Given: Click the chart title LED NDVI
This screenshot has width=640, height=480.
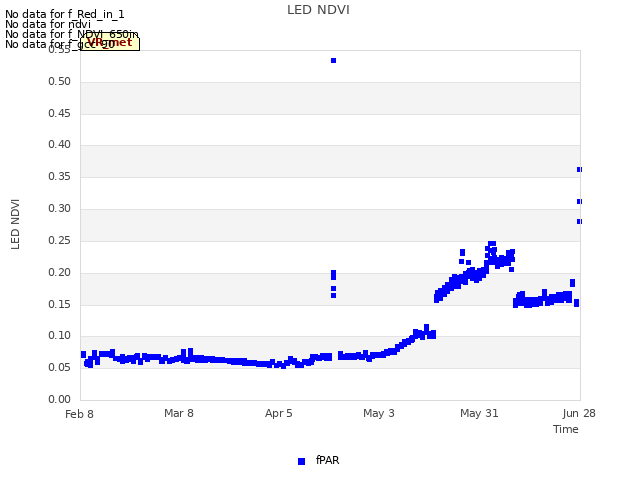Looking at the screenshot, I should pyautogui.click(x=318, y=10).
